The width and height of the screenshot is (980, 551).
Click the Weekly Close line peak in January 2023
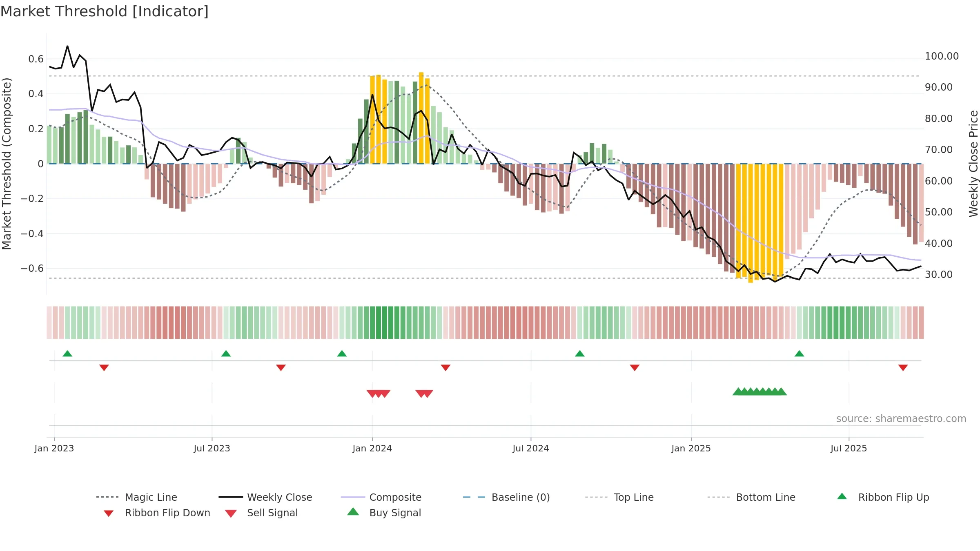(x=67, y=46)
